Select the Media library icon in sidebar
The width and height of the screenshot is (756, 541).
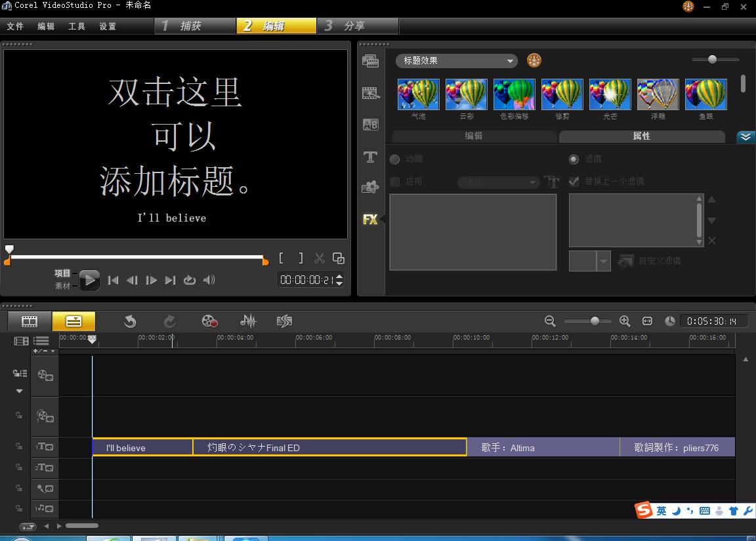[371, 60]
